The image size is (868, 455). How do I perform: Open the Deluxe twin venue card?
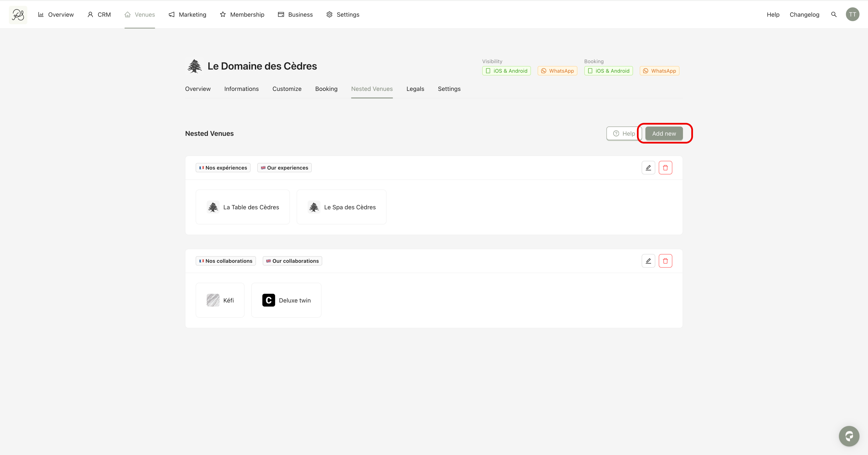click(x=286, y=300)
